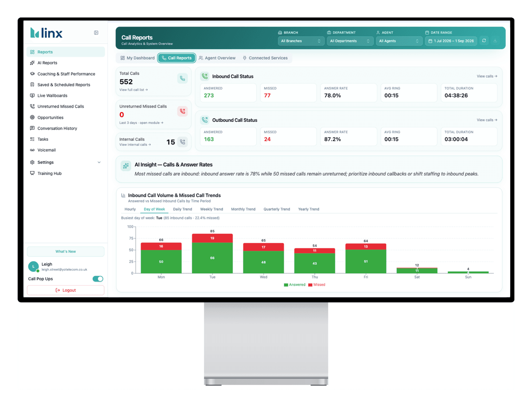532x399 pixels.
Task: Switch to My Dashboard tab
Action: click(137, 58)
